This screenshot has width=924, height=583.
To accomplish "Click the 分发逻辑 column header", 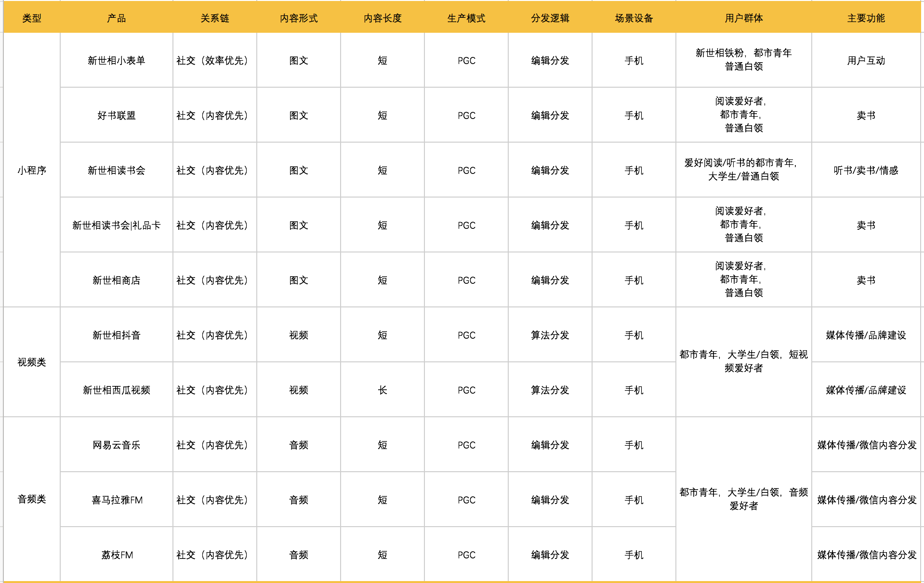I will 550,18.
